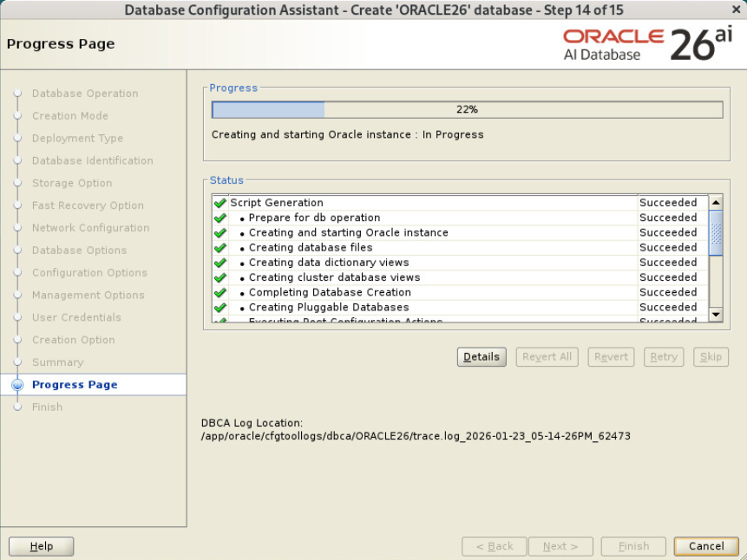Close the Database Configuration Assistant window

(x=736, y=10)
